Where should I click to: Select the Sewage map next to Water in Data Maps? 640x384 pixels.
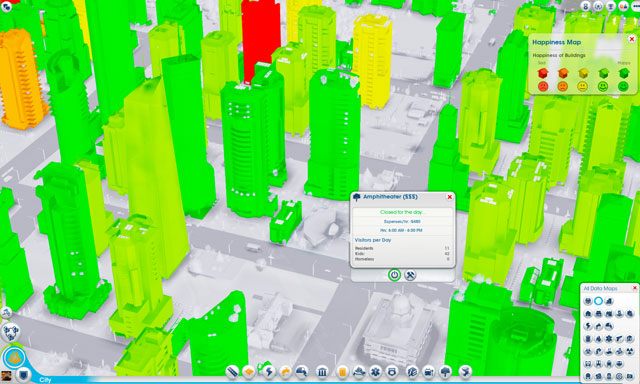coord(609,326)
